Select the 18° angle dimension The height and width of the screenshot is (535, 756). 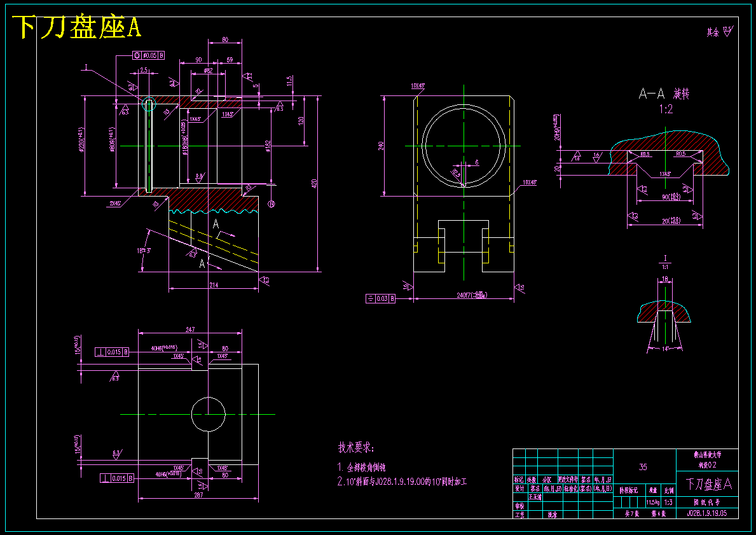[x=144, y=251]
